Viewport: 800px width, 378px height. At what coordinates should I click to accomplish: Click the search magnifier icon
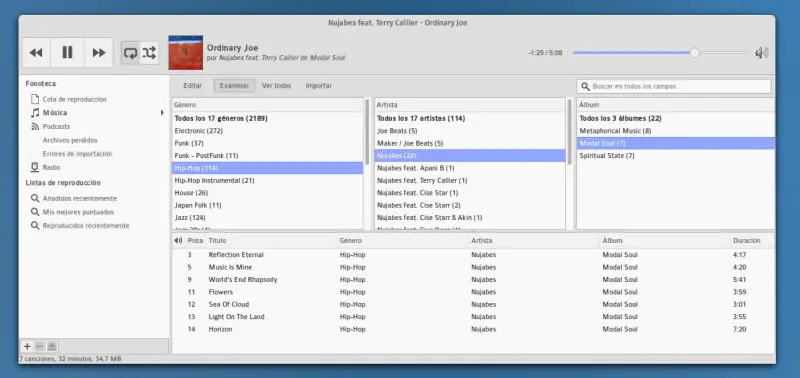585,86
